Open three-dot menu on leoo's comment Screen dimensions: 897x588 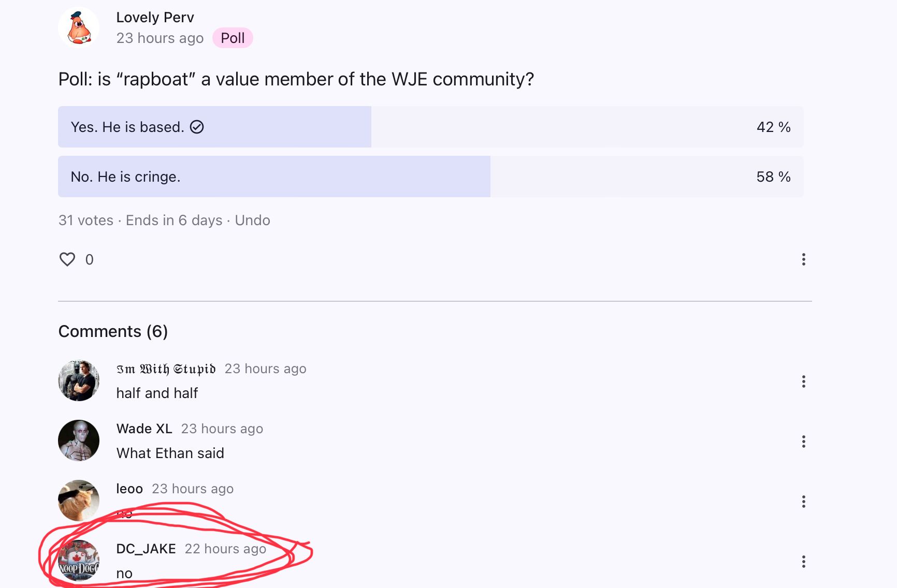[803, 502]
